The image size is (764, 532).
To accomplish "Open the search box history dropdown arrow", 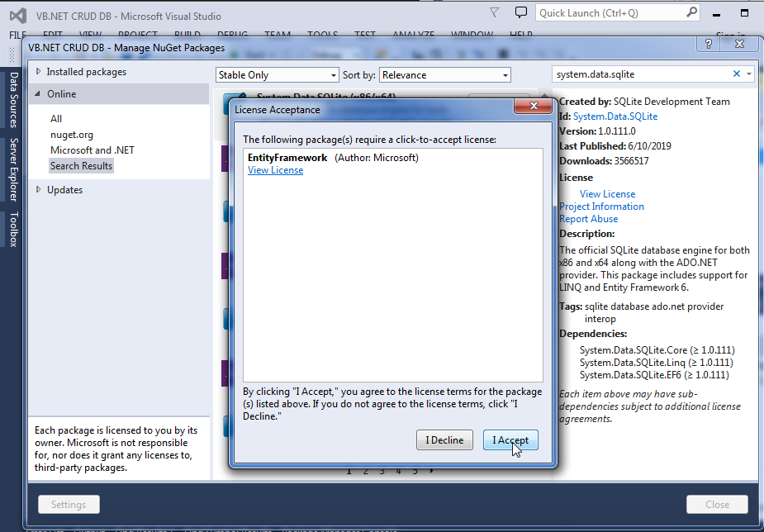I will coord(749,74).
